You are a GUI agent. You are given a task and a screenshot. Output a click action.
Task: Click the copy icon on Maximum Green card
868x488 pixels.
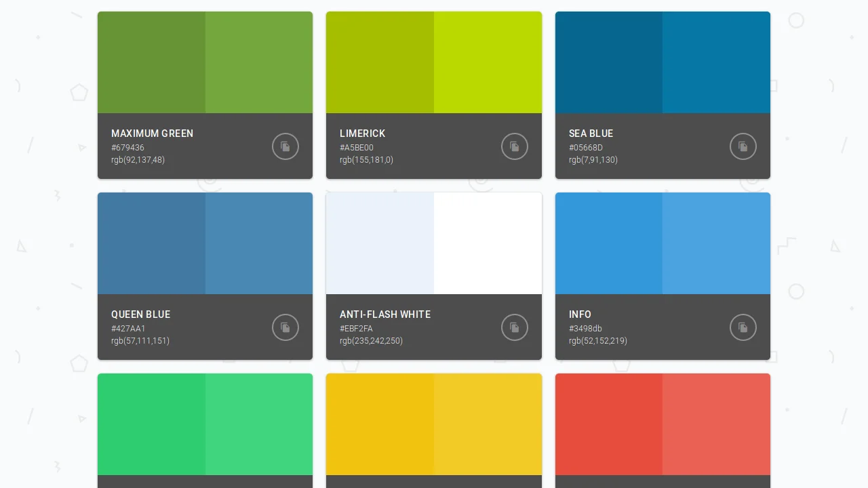pos(285,146)
